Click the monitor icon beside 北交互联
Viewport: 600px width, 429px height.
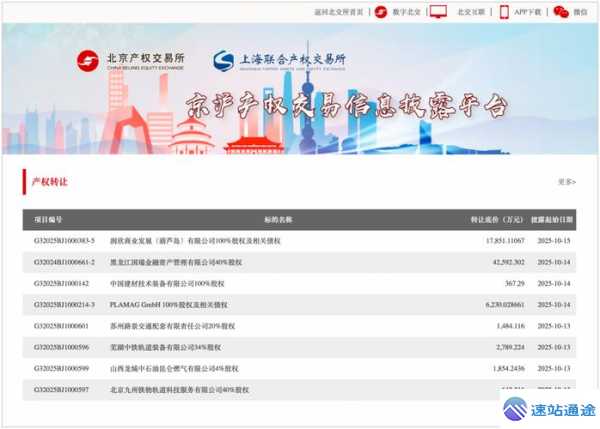pyautogui.click(x=438, y=11)
